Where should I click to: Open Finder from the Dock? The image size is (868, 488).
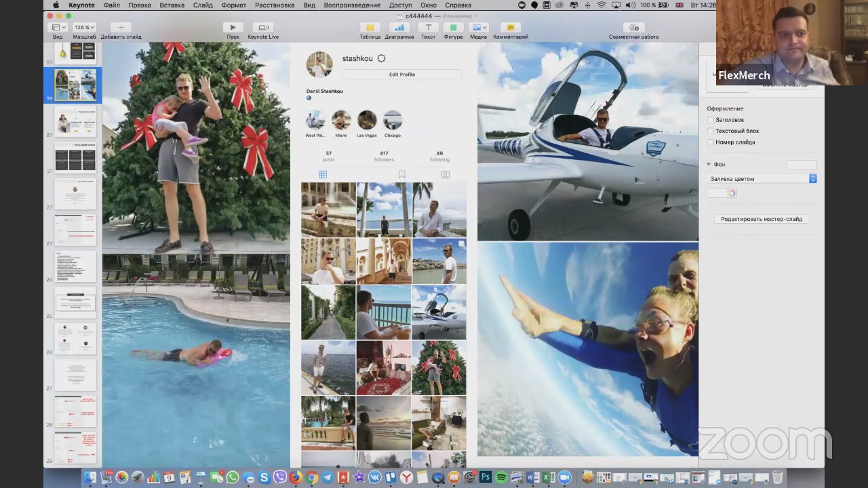tap(90, 477)
